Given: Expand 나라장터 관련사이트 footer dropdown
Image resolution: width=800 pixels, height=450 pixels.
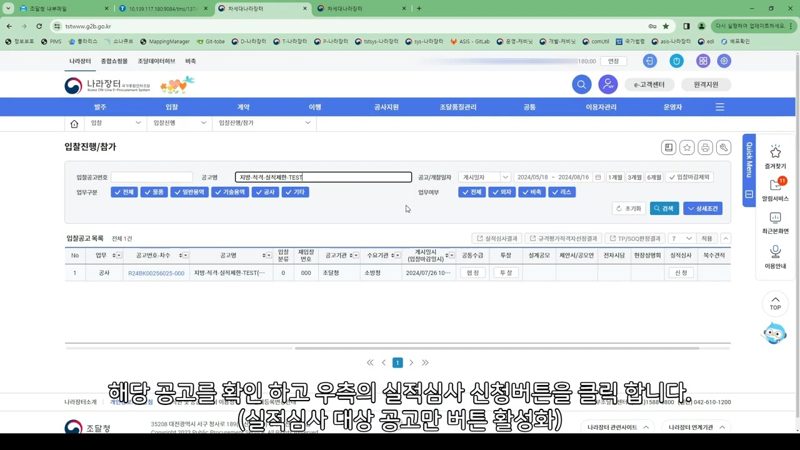Looking at the screenshot, I should click(617, 428).
